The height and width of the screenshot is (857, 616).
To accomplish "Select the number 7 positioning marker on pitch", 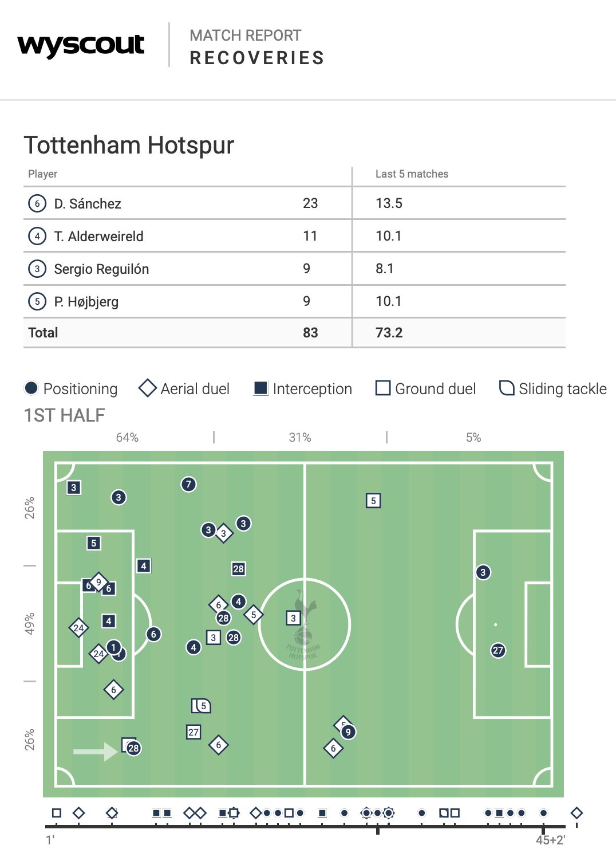I will (188, 484).
